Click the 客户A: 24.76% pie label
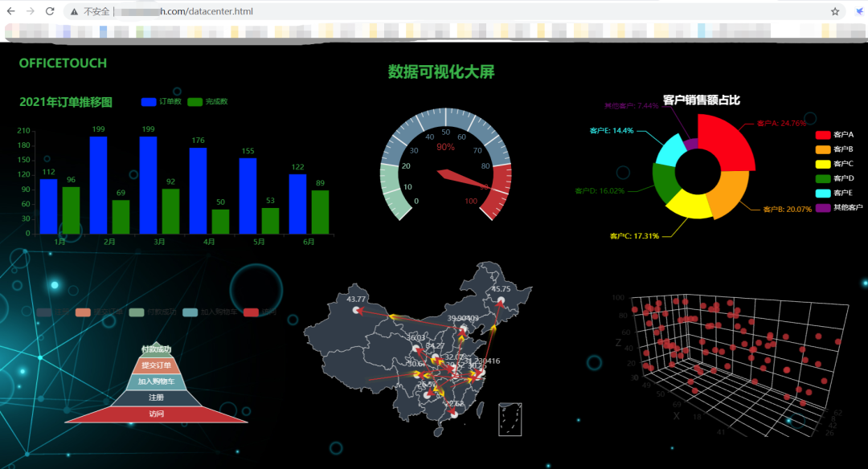Screen dimensions: 868x469 [781, 124]
